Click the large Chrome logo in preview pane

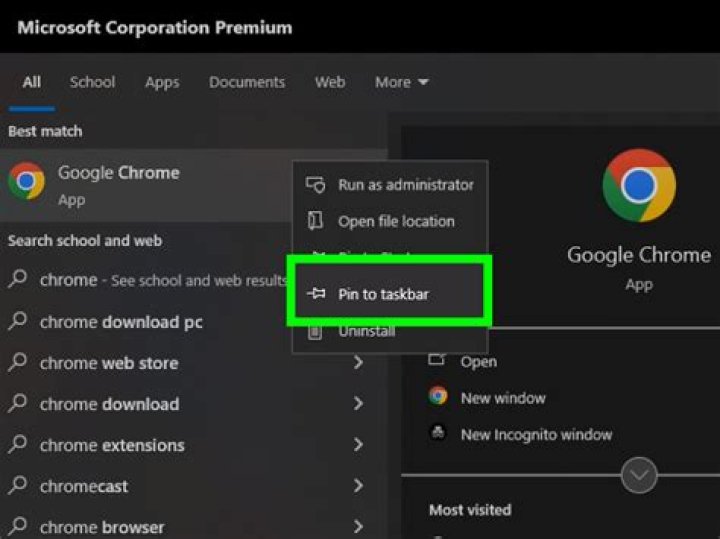(x=639, y=185)
